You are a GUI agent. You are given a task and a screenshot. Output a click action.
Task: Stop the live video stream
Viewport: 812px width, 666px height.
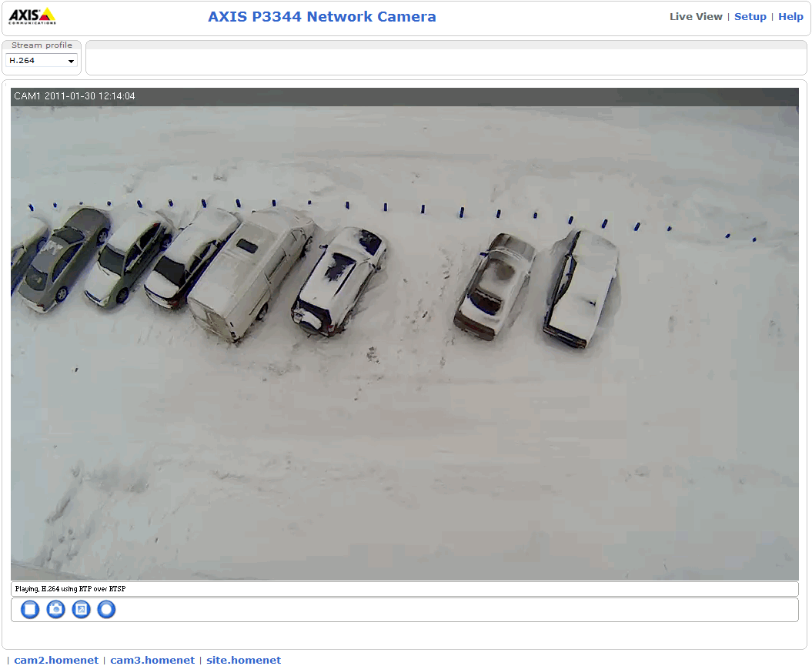[x=30, y=610]
